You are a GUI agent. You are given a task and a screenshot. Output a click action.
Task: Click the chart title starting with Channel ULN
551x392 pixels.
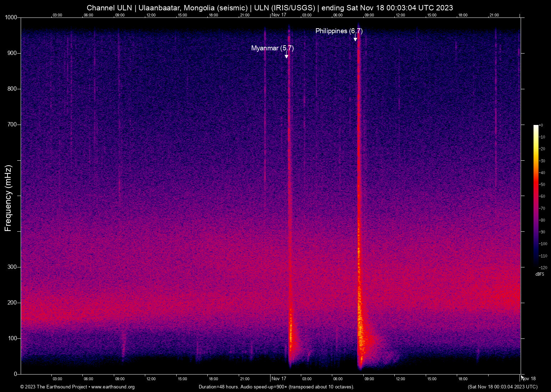pyautogui.click(x=270, y=8)
